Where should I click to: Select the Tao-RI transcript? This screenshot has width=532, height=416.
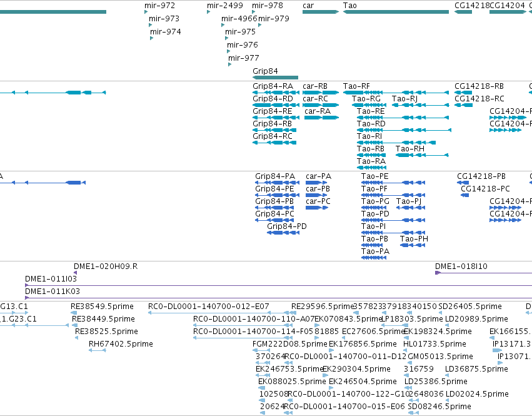coord(396,143)
